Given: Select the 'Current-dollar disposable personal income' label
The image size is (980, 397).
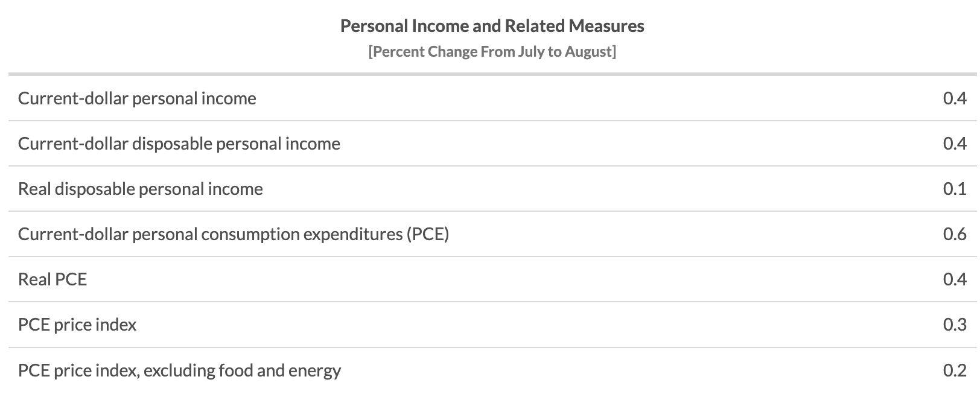Looking at the screenshot, I should click(x=179, y=144).
